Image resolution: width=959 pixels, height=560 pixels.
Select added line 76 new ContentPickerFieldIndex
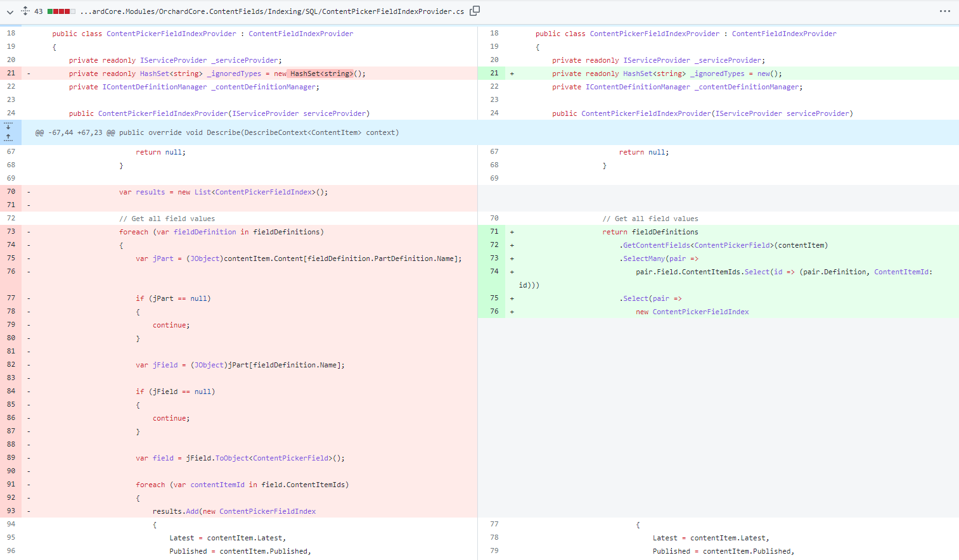coord(692,312)
